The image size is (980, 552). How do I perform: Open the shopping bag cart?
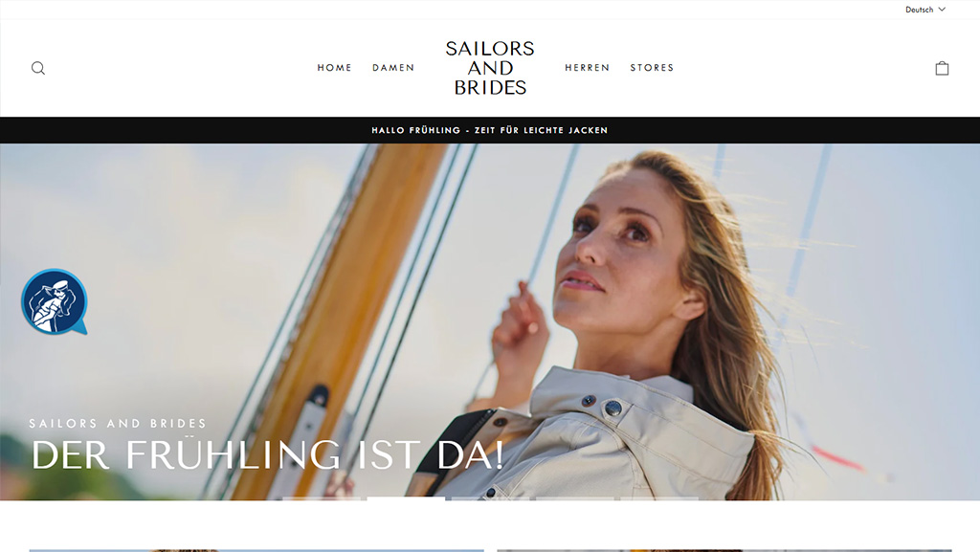tap(942, 68)
